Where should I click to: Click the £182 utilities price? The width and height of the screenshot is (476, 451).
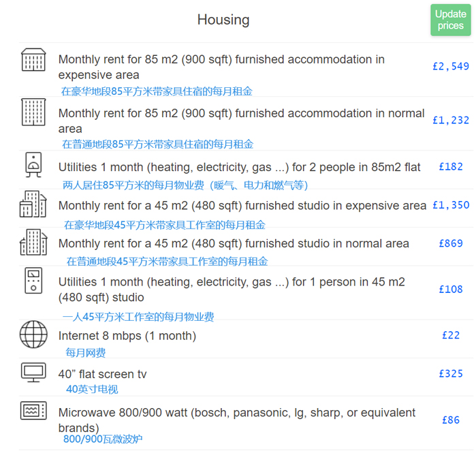[x=451, y=167]
